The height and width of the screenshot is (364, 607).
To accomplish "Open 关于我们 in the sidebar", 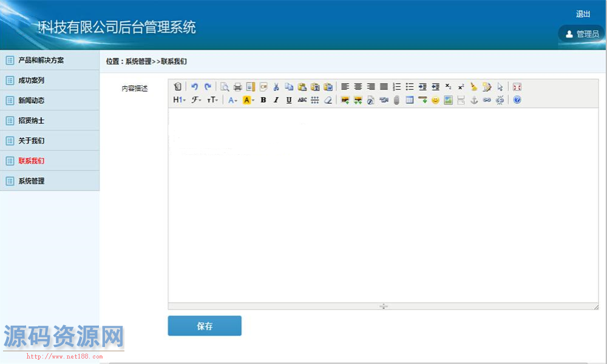I will [50, 140].
